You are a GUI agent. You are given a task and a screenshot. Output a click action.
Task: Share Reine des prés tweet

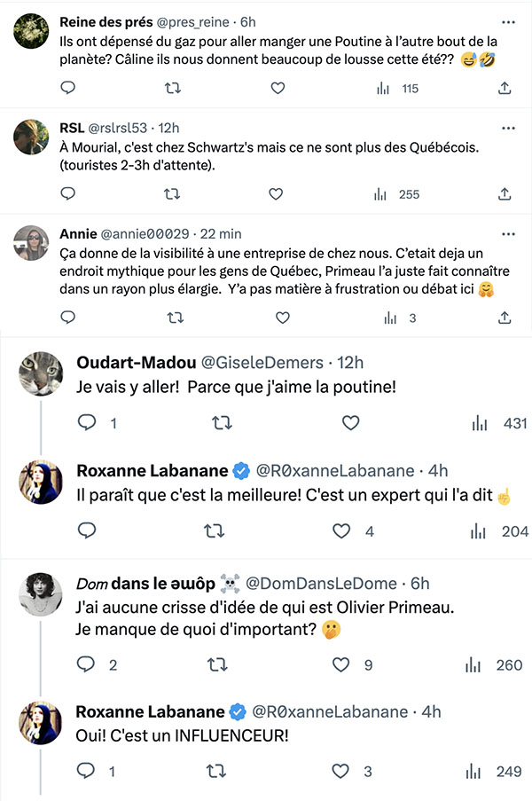pos(505,89)
